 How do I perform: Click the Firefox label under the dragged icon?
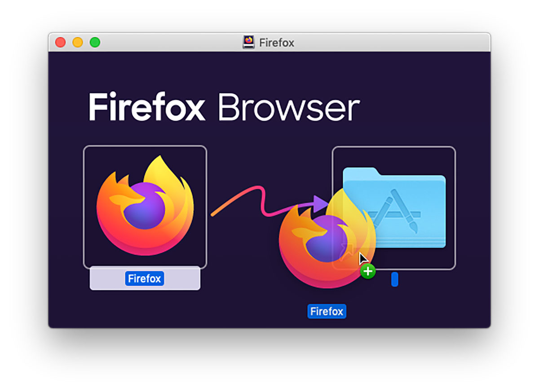pos(327,311)
